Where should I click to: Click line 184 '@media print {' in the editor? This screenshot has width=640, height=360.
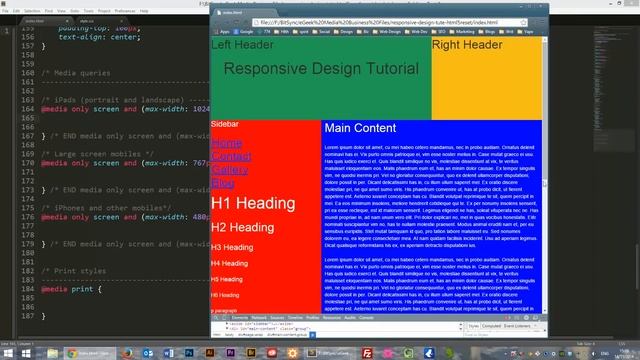tap(72, 289)
